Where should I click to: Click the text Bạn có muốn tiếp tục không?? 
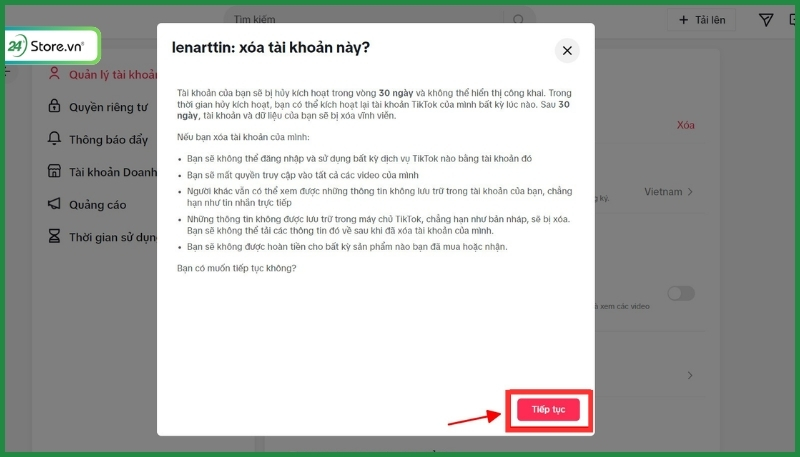click(x=236, y=268)
